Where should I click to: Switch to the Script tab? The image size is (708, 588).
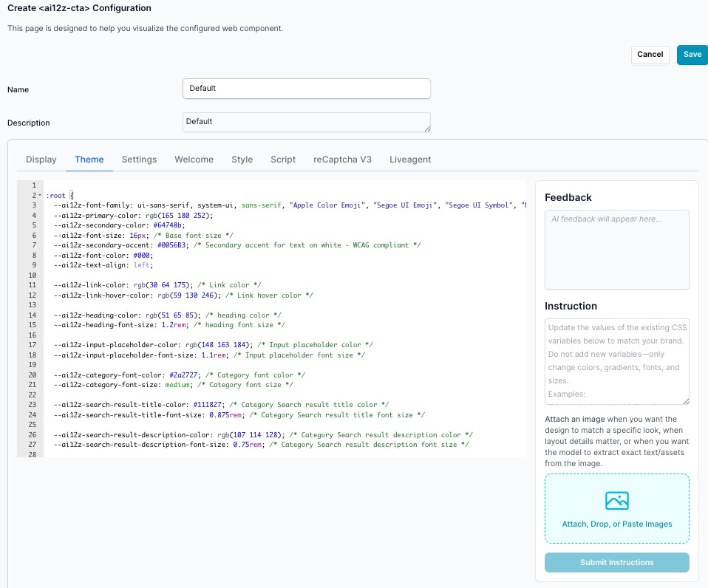284,159
